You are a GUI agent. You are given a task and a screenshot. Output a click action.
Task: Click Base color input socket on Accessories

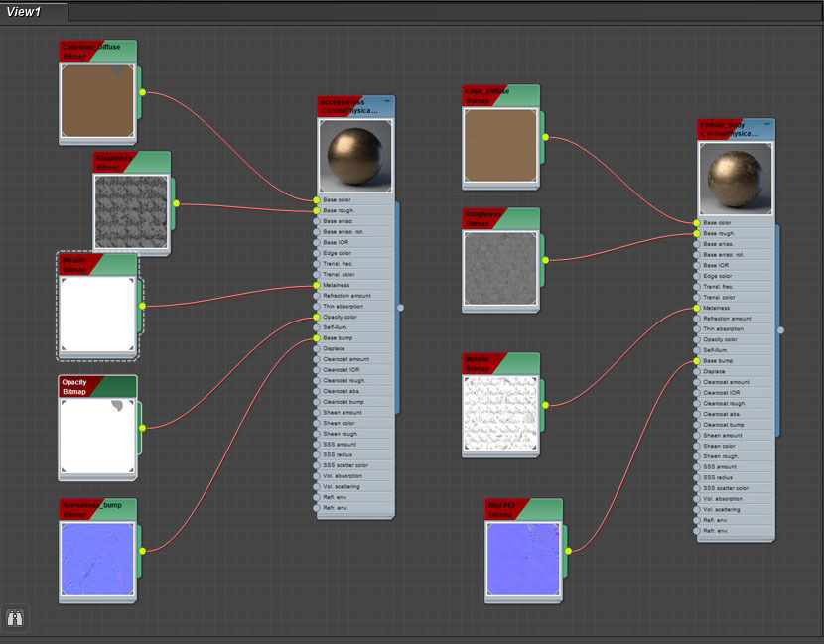317,200
